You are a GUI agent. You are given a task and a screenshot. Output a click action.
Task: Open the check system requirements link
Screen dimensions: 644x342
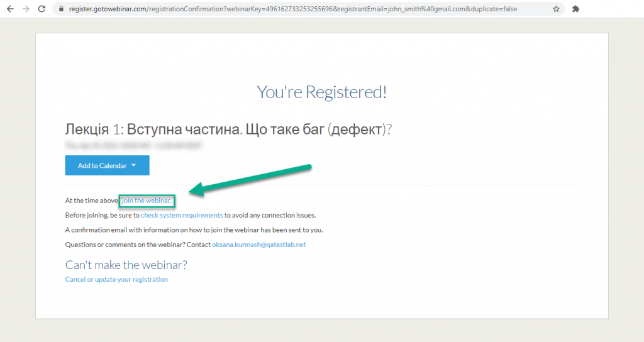tap(182, 215)
